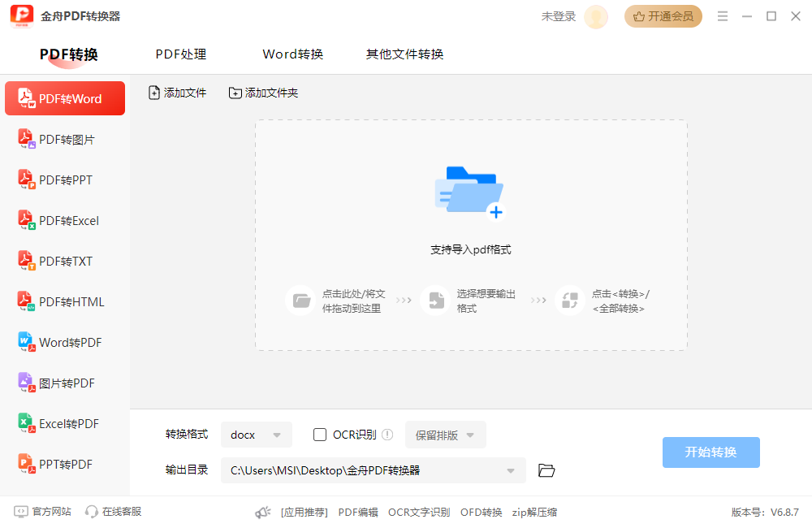Open the output directory path dropdown

[511, 470]
